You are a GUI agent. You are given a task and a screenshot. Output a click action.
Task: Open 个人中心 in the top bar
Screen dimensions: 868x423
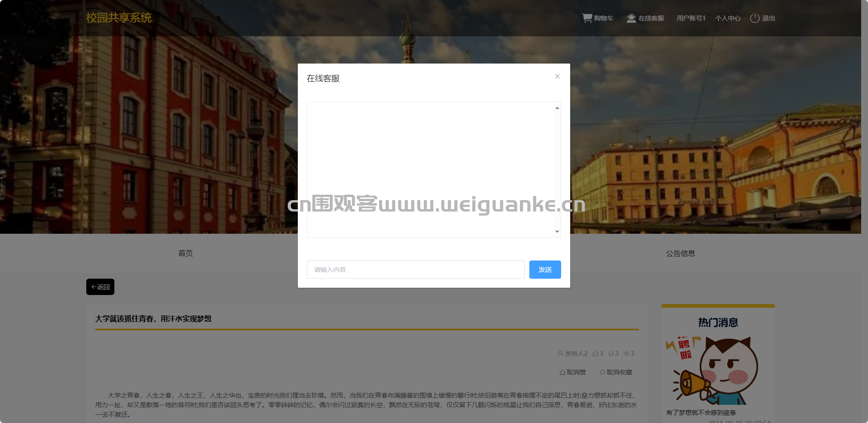[x=727, y=18]
